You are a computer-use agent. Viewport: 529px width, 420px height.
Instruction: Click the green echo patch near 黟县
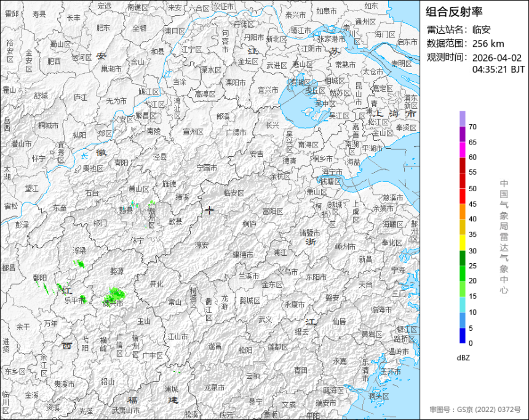pos(132,204)
